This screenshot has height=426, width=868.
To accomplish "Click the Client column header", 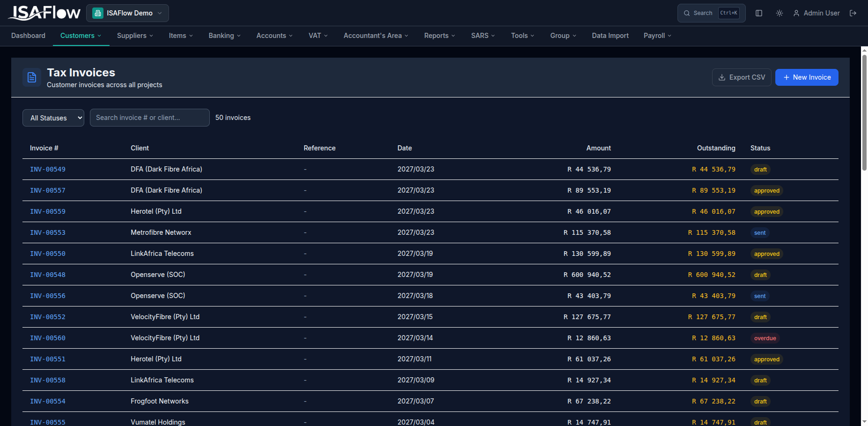I will tap(140, 148).
